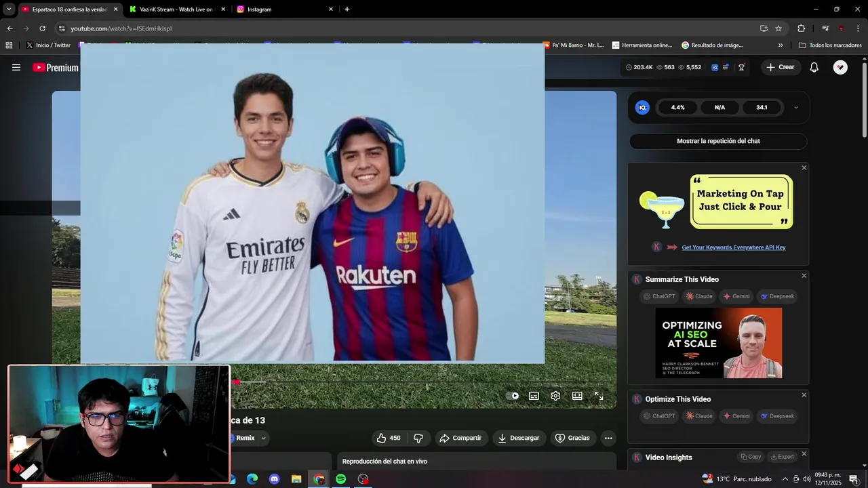Toggle subtitles in the video player
Image resolution: width=868 pixels, height=488 pixels.
(x=534, y=396)
